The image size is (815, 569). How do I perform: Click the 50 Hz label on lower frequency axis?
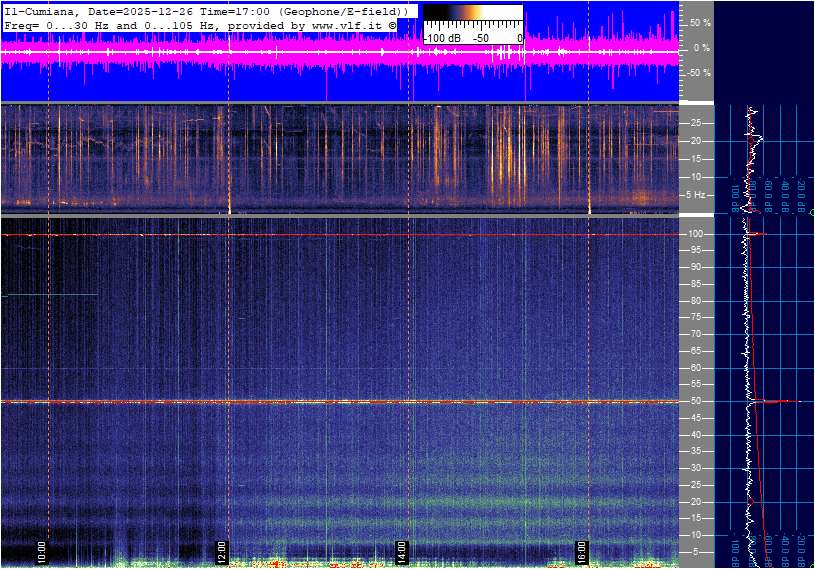tap(695, 401)
